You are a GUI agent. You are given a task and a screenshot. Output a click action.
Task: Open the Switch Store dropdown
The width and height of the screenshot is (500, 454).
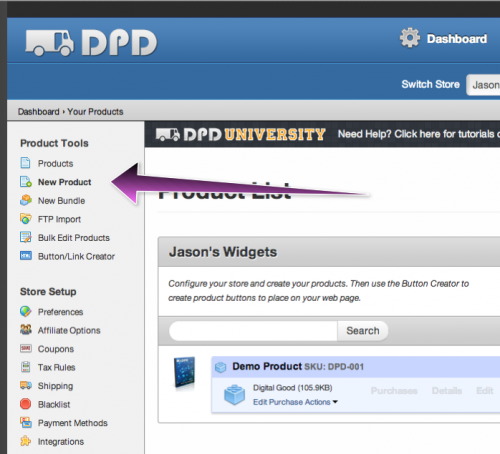pos(483,85)
